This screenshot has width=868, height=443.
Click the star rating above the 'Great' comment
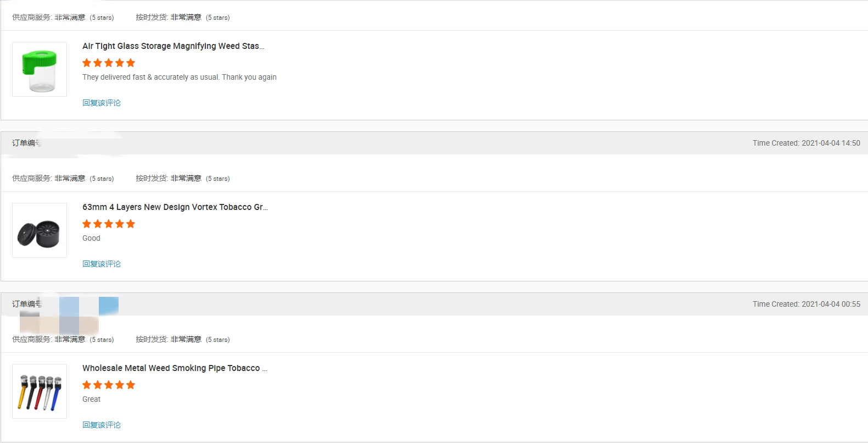pyautogui.click(x=109, y=385)
